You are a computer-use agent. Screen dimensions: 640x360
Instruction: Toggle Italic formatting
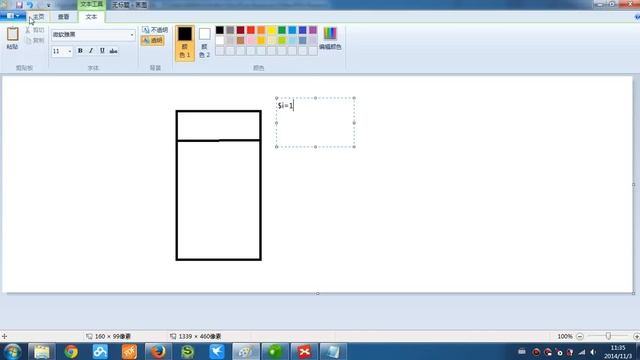tap(91, 51)
